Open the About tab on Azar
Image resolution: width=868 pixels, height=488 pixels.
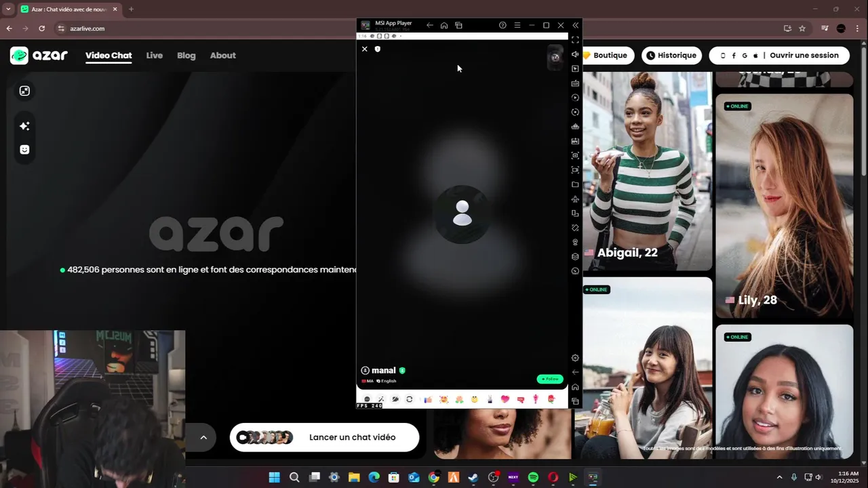coord(223,56)
